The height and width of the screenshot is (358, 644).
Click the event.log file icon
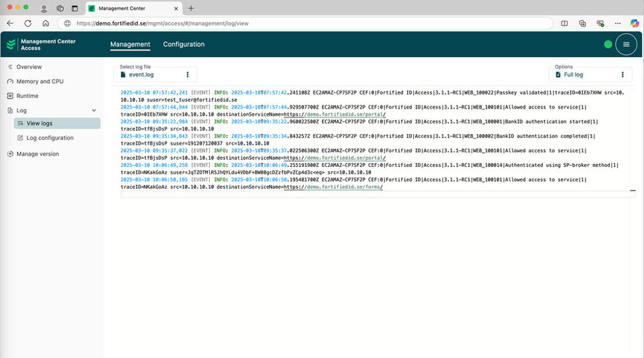pyautogui.click(x=123, y=74)
